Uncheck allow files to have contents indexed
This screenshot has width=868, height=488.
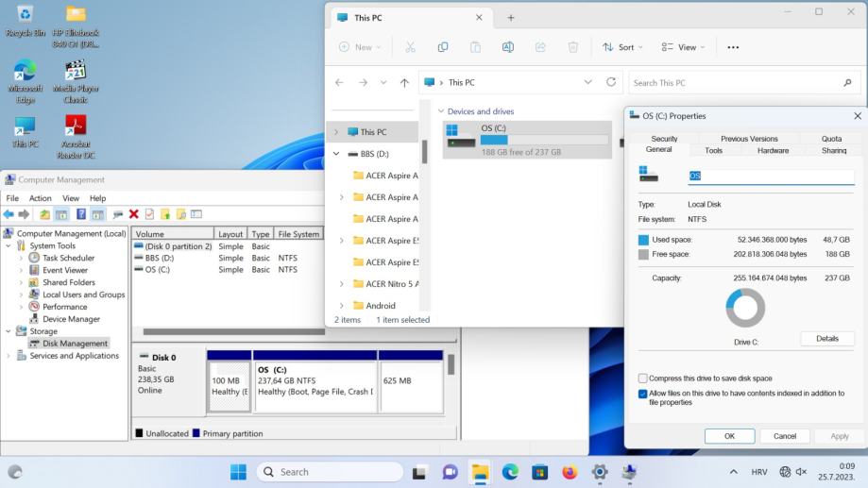pyautogui.click(x=643, y=394)
